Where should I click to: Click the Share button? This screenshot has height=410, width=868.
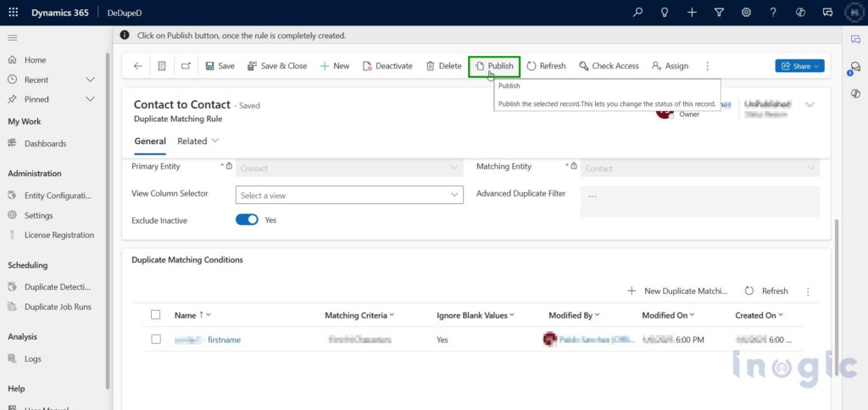click(x=799, y=66)
